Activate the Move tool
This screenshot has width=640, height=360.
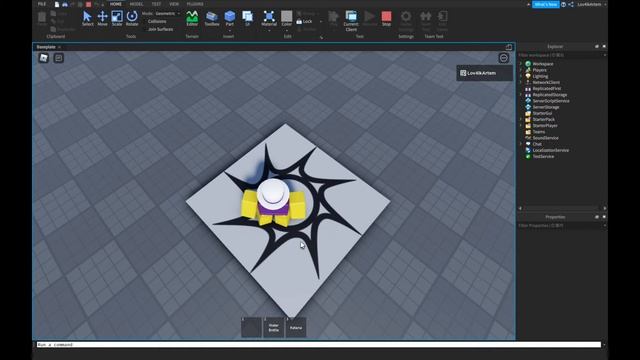pyautogui.click(x=102, y=18)
